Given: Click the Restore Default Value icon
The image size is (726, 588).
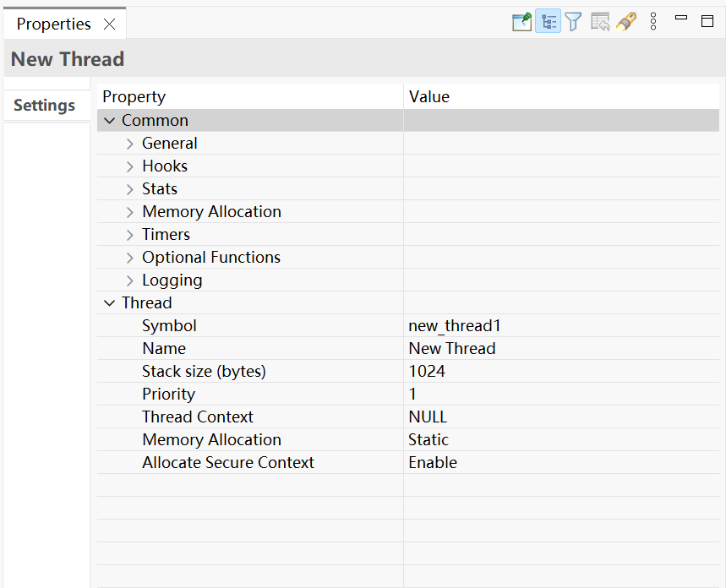Looking at the screenshot, I should pos(600,22).
